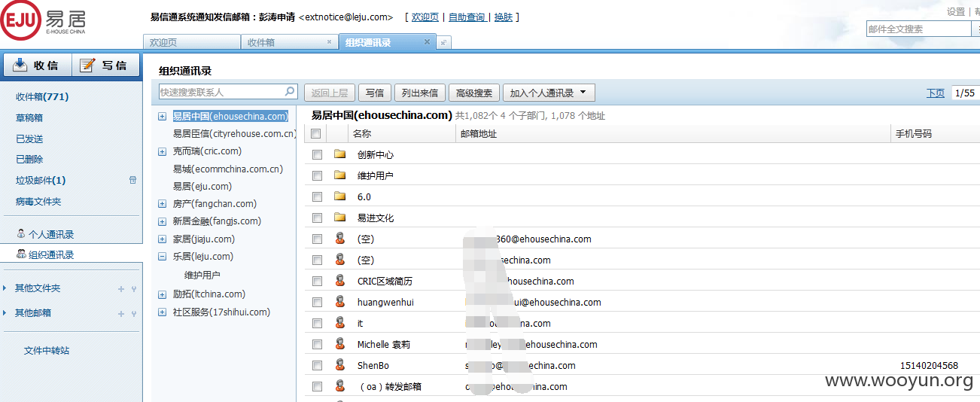This screenshot has height=402, width=980.
Task: Click the 写信 compose button in sidebar
Action: 105,65
